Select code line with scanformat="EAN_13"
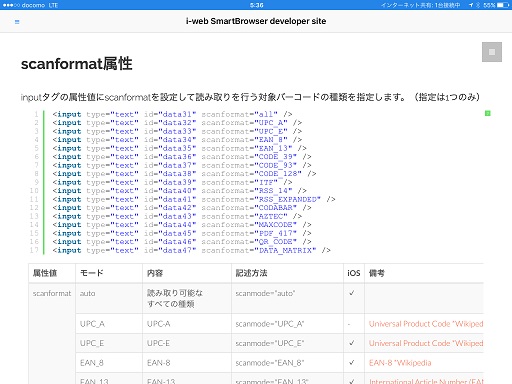This screenshot has width=512, height=384. tap(179, 148)
